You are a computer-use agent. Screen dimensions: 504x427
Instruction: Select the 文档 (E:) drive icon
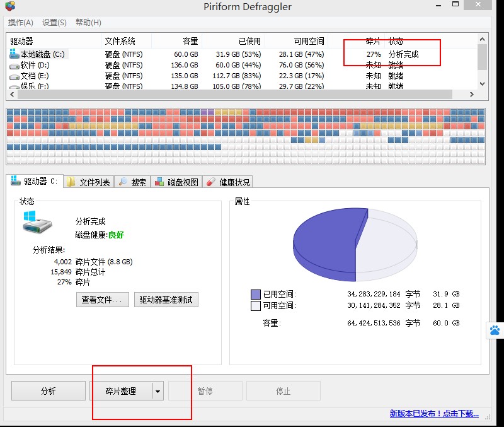click(14, 77)
